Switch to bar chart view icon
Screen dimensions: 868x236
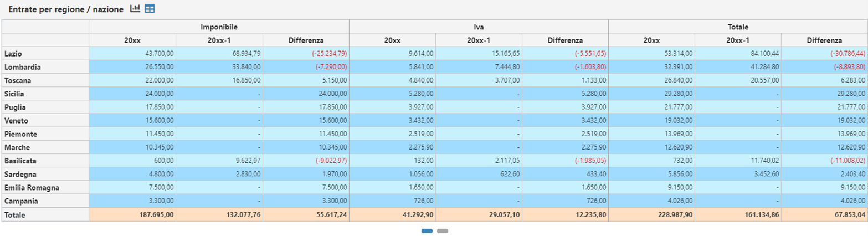coord(135,9)
